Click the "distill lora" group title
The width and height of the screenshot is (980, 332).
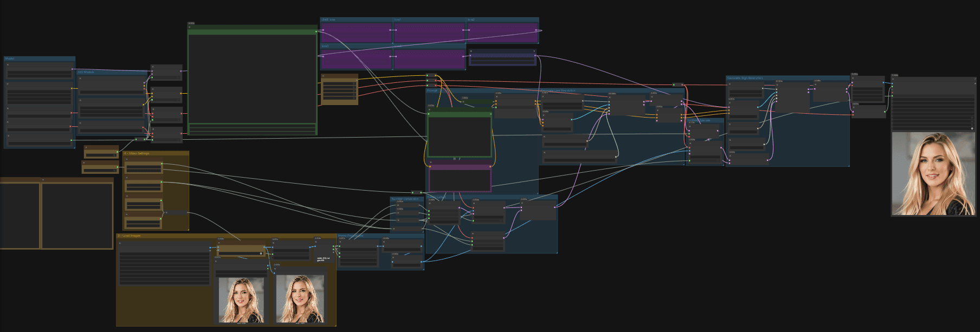[328, 19]
